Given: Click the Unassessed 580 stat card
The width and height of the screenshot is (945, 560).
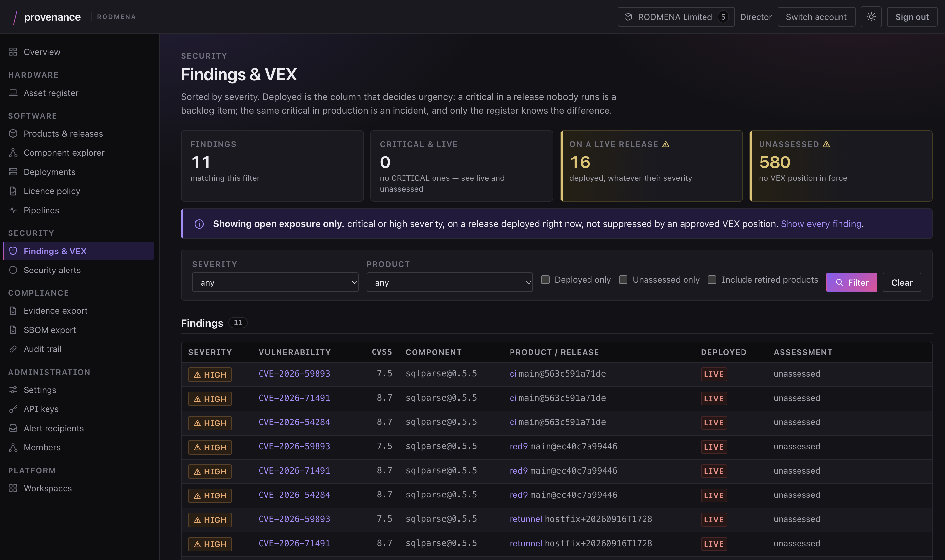Looking at the screenshot, I should pyautogui.click(x=841, y=166).
